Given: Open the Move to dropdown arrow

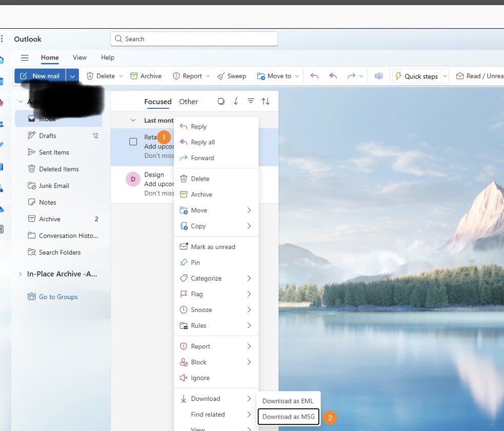Looking at the screenshot, I should (x=297, y=76).
